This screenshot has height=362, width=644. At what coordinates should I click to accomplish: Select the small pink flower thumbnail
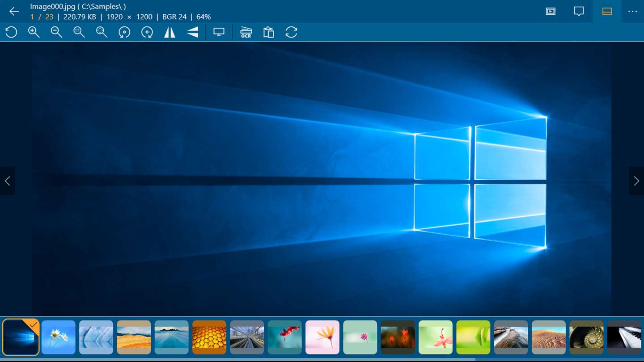(x=360, y=337)
